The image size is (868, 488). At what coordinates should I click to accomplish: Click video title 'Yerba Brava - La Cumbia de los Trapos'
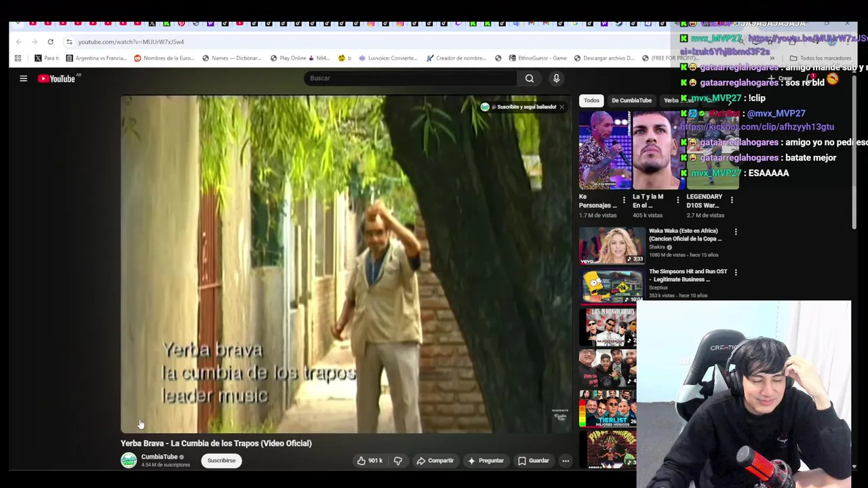[216, 443]
